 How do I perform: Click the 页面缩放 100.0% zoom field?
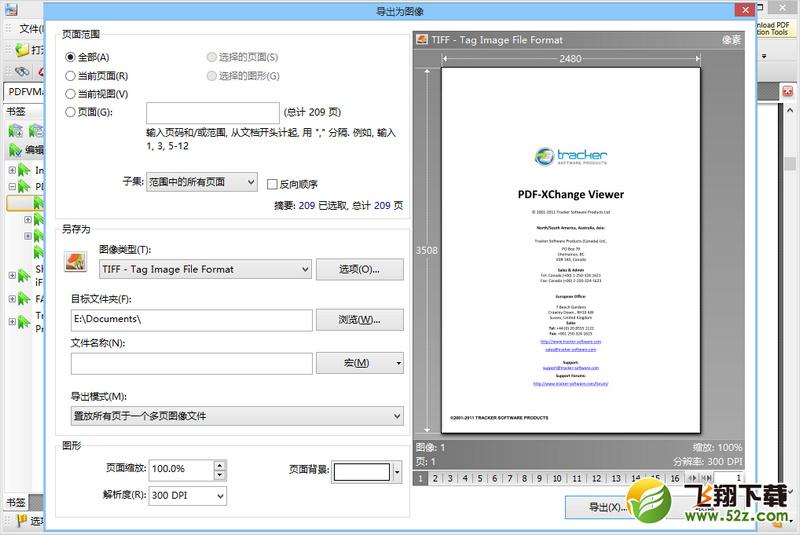point(181,469)
